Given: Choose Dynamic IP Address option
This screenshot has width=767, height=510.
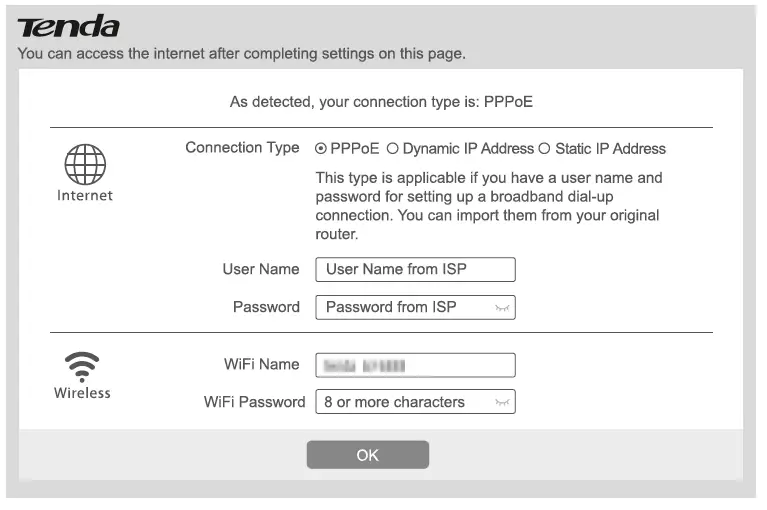Looking at the screenshot, I should pyautogui.click(x=393, y=149).
